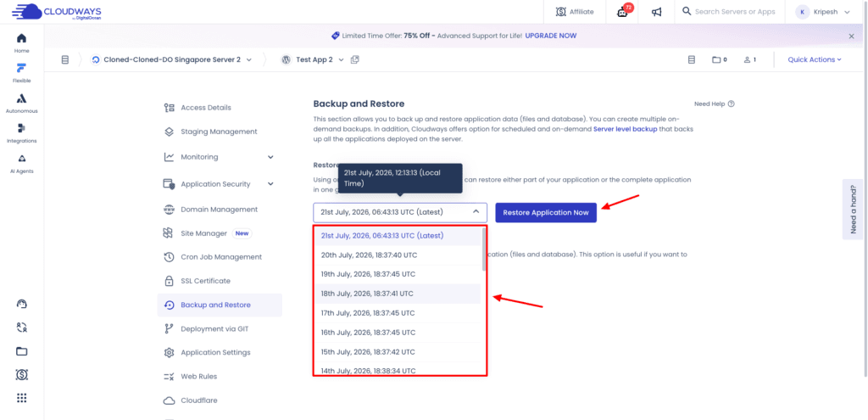Open AI Agents in sidebar

point(21,164)
